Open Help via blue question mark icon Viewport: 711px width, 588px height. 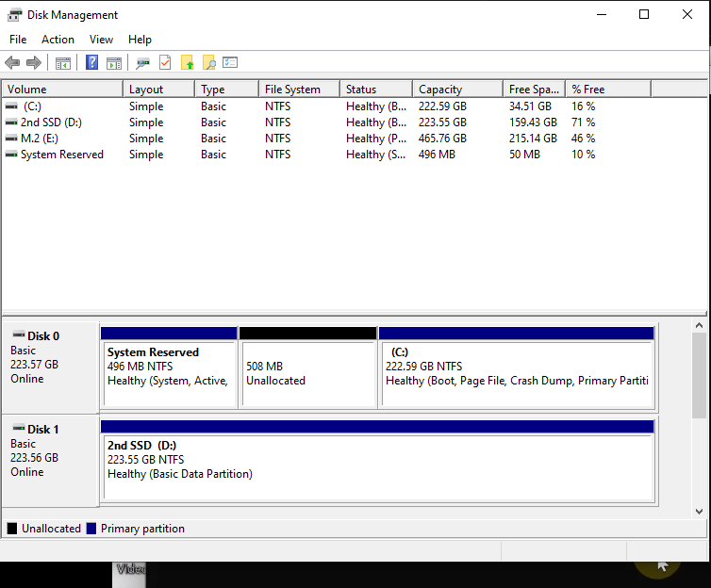(91, 63)
